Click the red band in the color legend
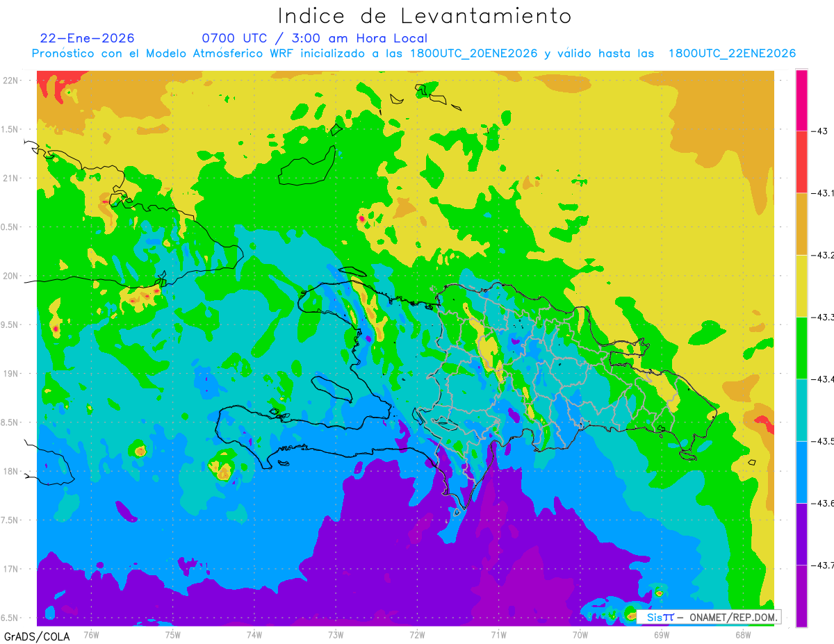Viewport: 834px width, 644px height. [801, 162]
